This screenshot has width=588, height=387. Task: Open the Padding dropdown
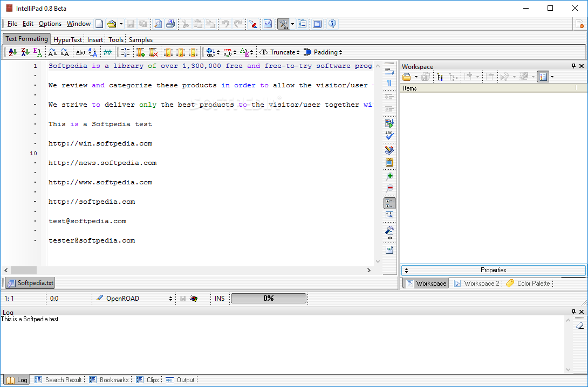[x=323, y=52]
